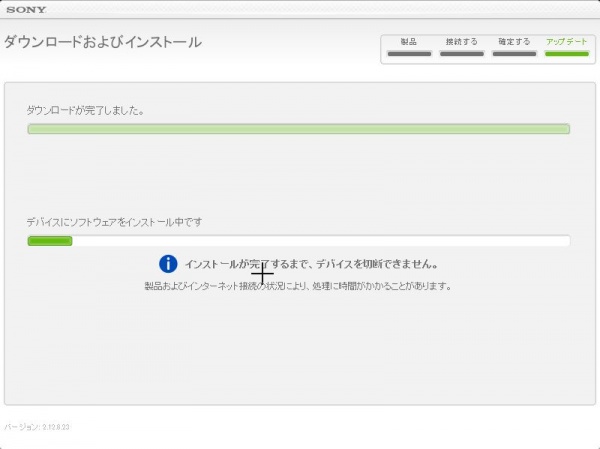Click the bold device disconnect warning message
The height and width of the screenshot is (449, 600).
(311, 264)
